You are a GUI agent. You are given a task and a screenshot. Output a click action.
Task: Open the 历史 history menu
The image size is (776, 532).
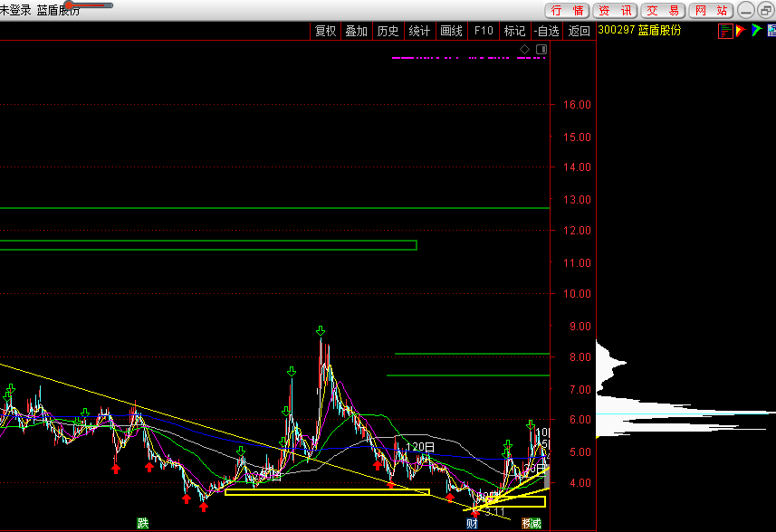388,31
